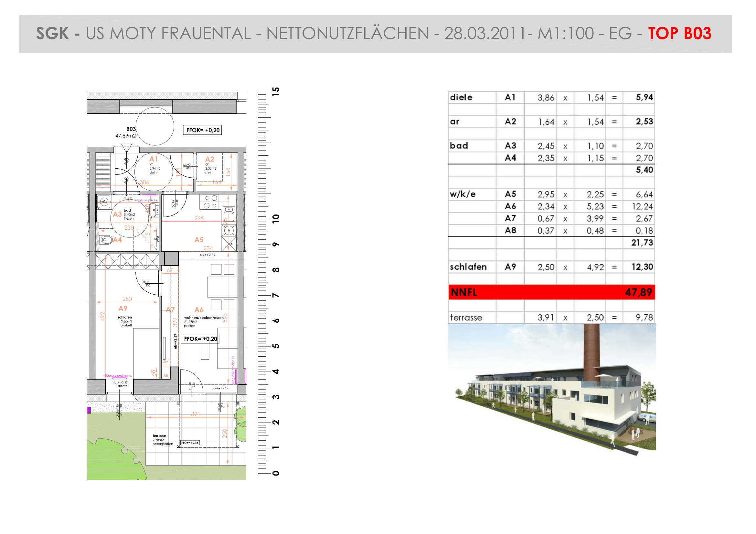
Task: Click the washbasin symbol in the bathroom
Action: pos(154,210)
